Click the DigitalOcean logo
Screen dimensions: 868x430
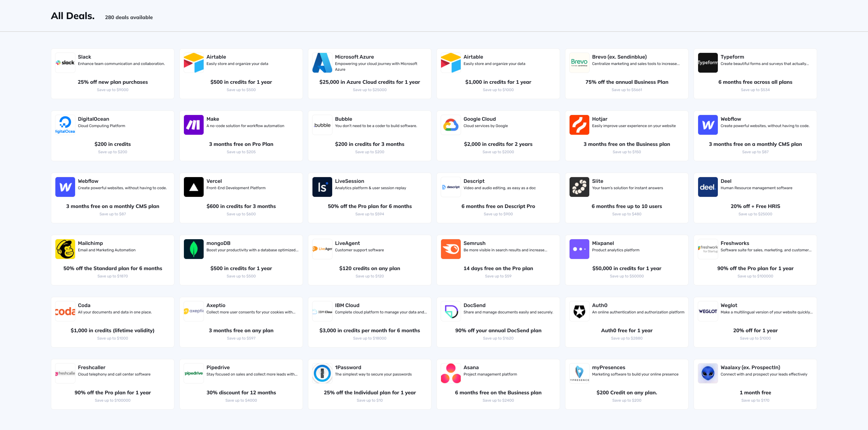65,125
